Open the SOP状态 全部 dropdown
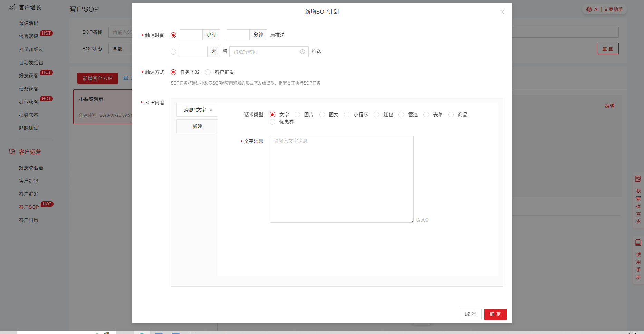Screen dimensions: 644x334 click(121, 49)
